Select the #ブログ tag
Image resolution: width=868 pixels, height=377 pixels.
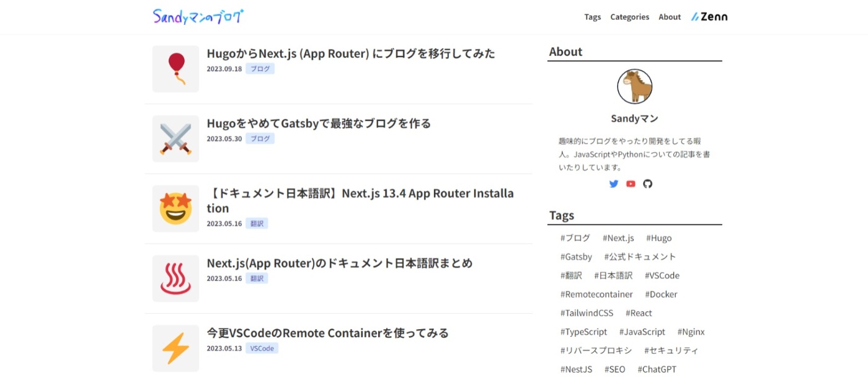click(575, 238)
